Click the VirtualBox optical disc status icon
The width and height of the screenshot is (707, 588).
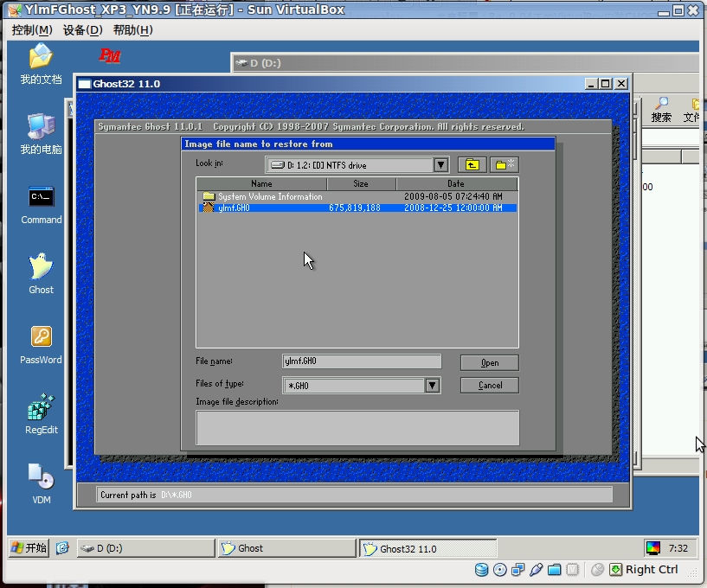[499, 570]
